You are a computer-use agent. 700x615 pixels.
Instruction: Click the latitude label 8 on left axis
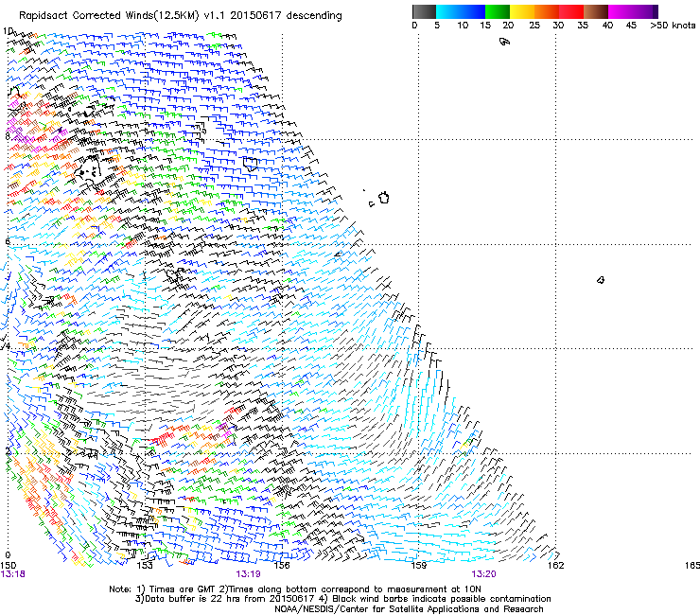8,136
